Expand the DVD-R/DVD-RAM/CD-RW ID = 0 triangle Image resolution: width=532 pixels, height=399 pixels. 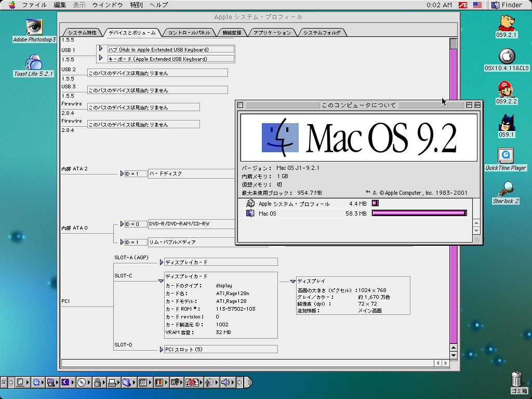tap(122, 224)
